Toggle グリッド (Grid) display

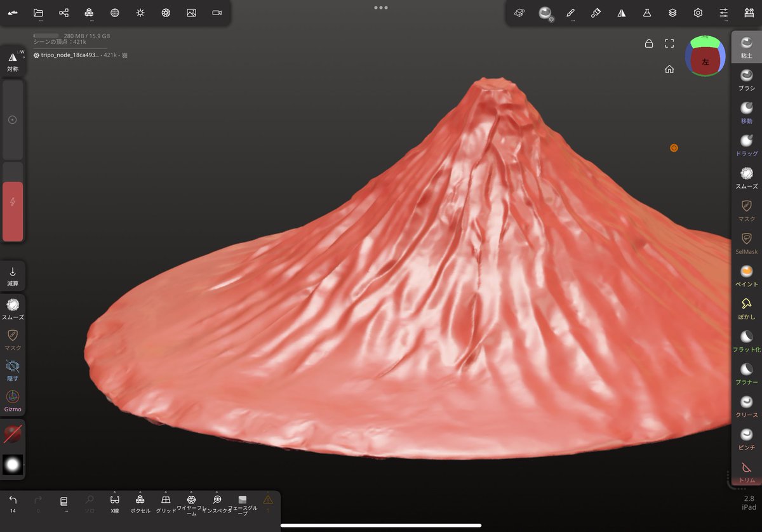[x=166, y=504]
